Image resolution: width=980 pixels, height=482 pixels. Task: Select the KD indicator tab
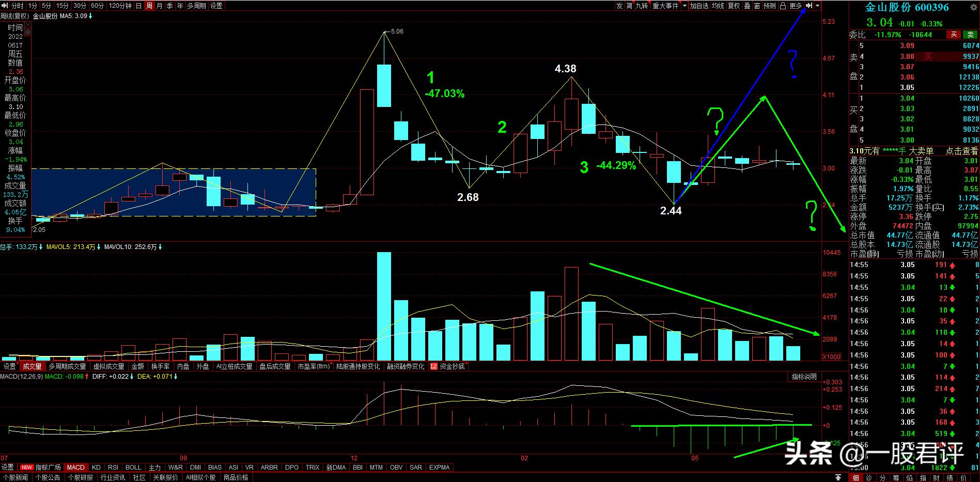pyautogui.click(x=96, y=468)
